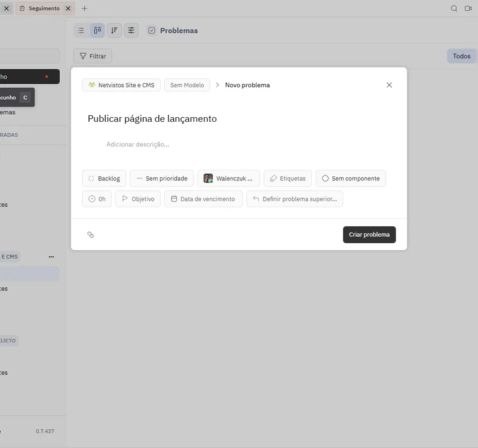Edit title Publicar página de lançamento
The image size is (478, 448).
pos(152,118)
